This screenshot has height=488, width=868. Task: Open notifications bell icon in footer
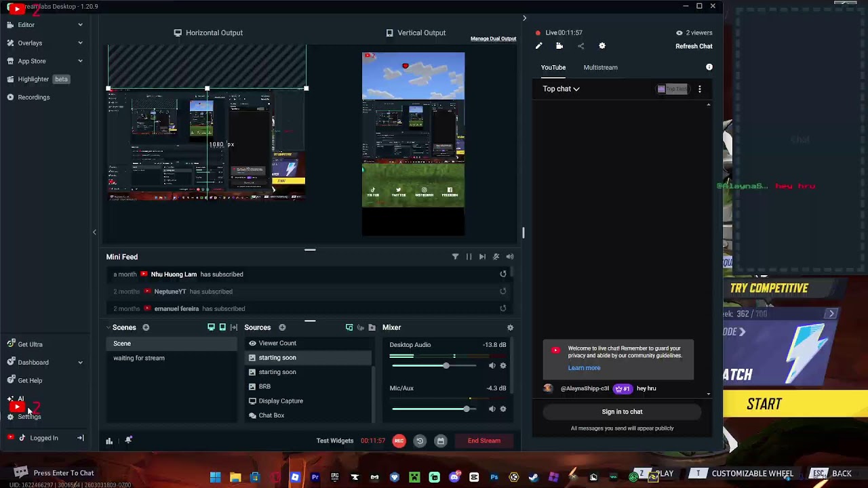coord(128,441)
